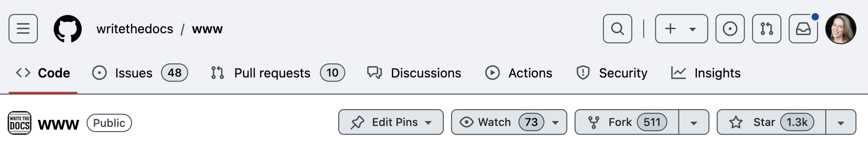Image resolution: width=868 pixels, height=147 pixels.
Task: Open the search magnifier button
Action: 617,28
